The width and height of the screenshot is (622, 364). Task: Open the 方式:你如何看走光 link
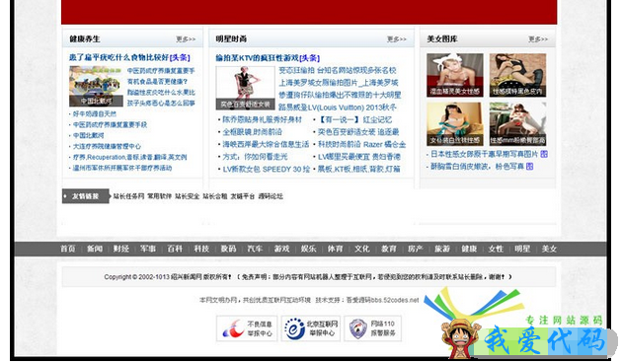click(255, 157)
